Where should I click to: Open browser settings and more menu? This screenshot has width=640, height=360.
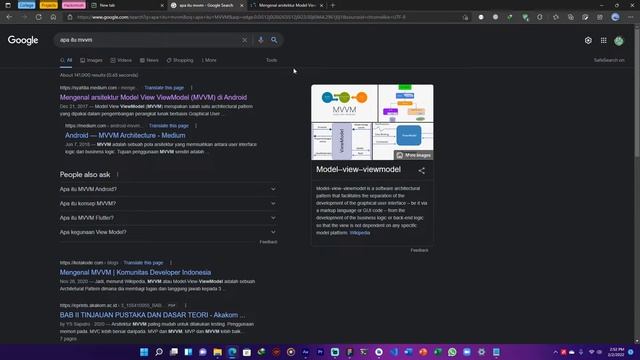point(631,17)
